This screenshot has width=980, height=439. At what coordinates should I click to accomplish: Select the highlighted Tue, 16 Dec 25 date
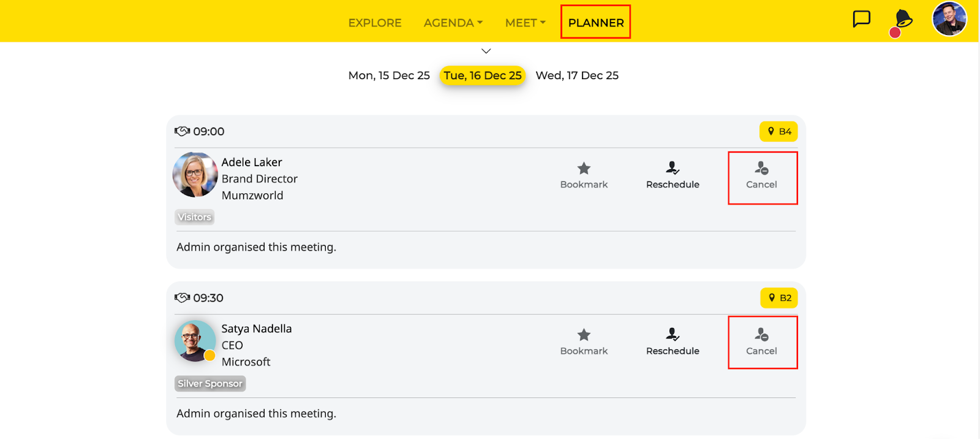483,75
